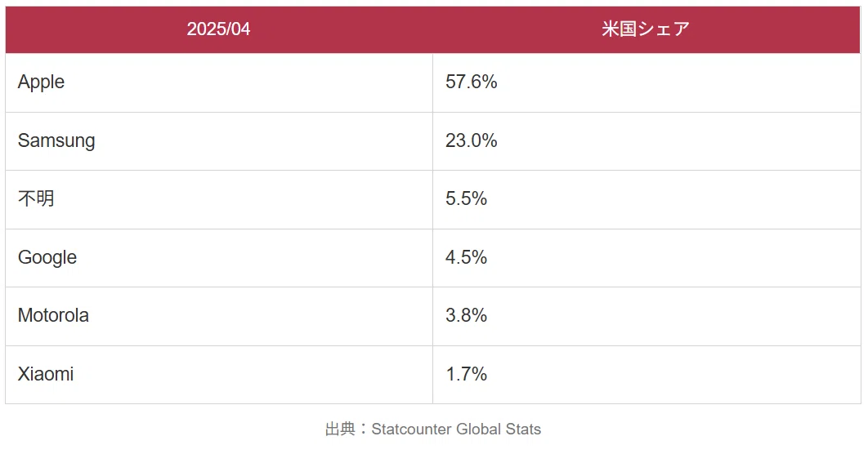
Task: Select the Apple row label
Action: pyautogui.click(x=41, y=82)
